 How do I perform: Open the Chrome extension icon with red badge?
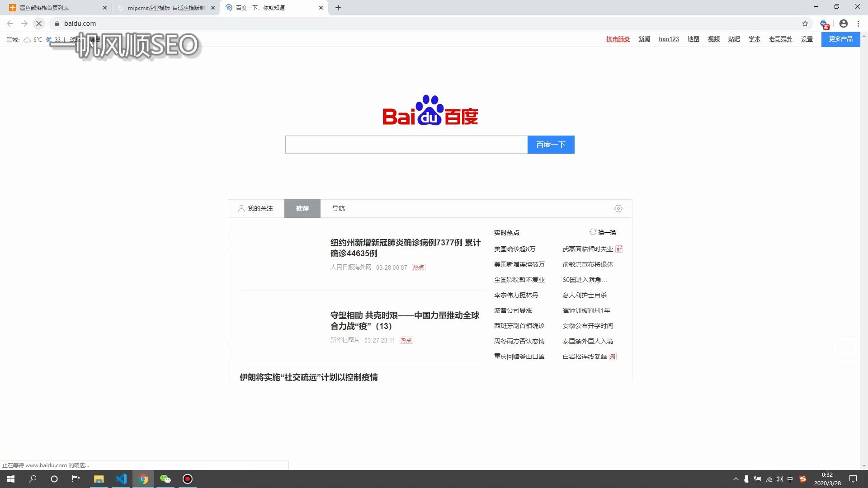click(x=824, y=24)
